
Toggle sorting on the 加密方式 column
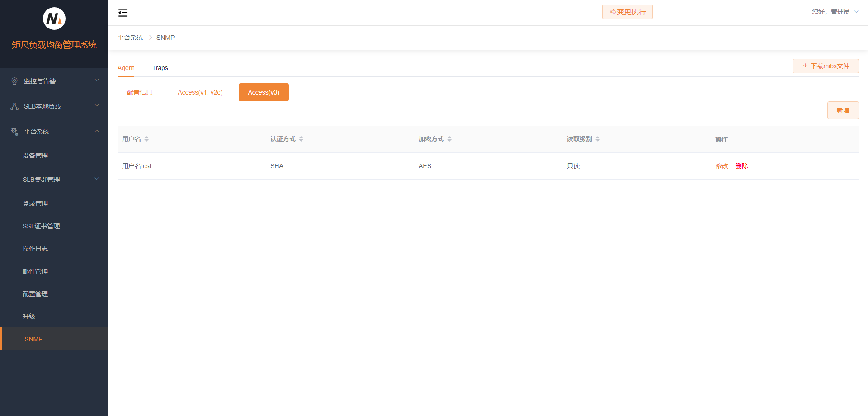[x=449, y=139]
